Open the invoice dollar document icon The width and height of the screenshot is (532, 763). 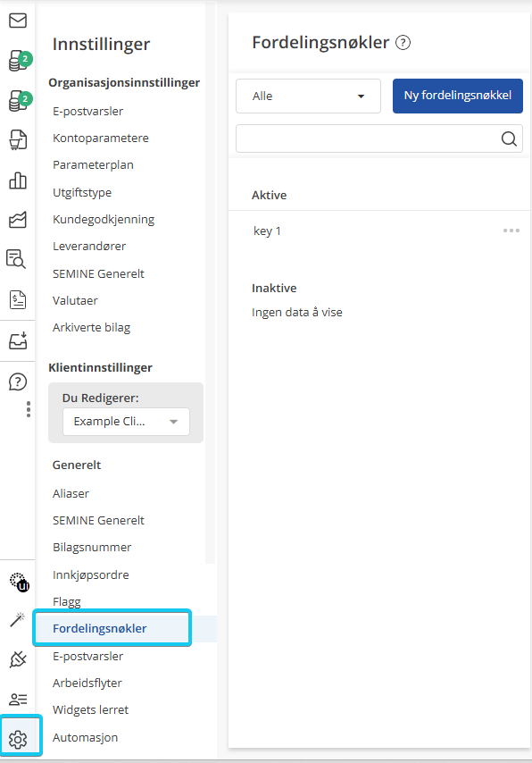click(x=18, y=300)
